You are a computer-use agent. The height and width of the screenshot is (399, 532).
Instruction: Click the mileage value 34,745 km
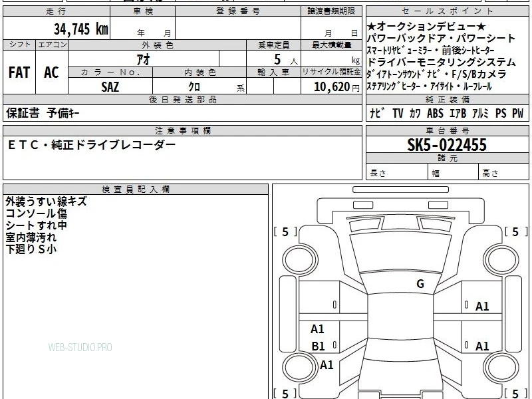point(80,29)
